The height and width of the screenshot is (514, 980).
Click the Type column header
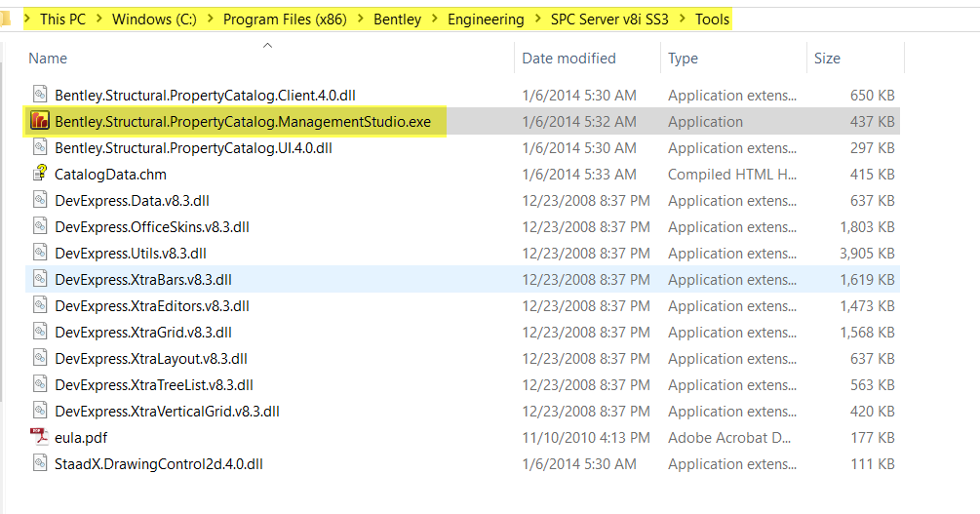683,59
